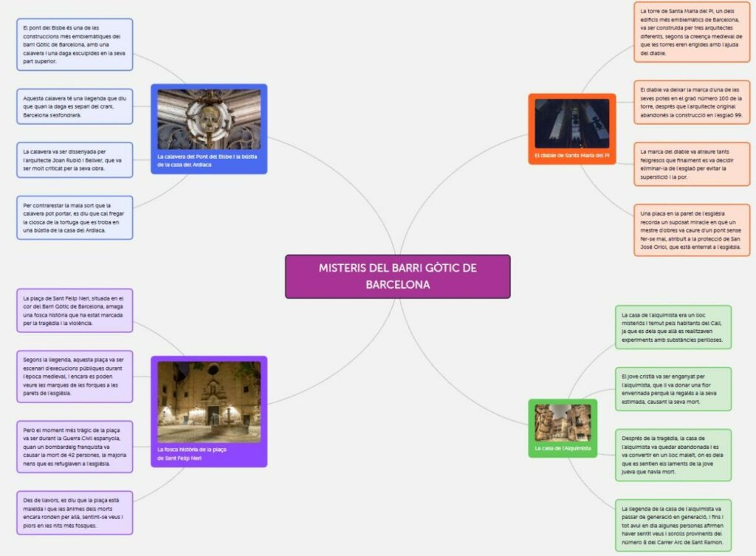
Task: Click the note about the devil's mark on step 100
Action: pos(692,102)
